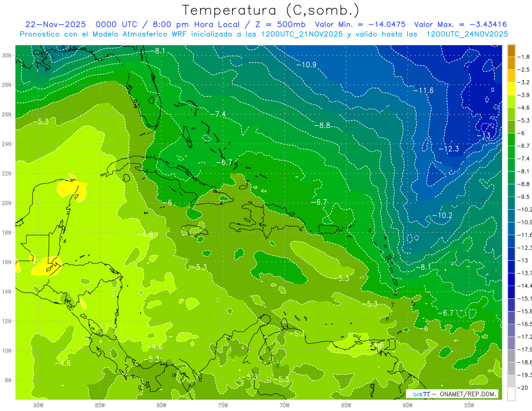Click the white bottom color scale segment

[x=511, y=394]
